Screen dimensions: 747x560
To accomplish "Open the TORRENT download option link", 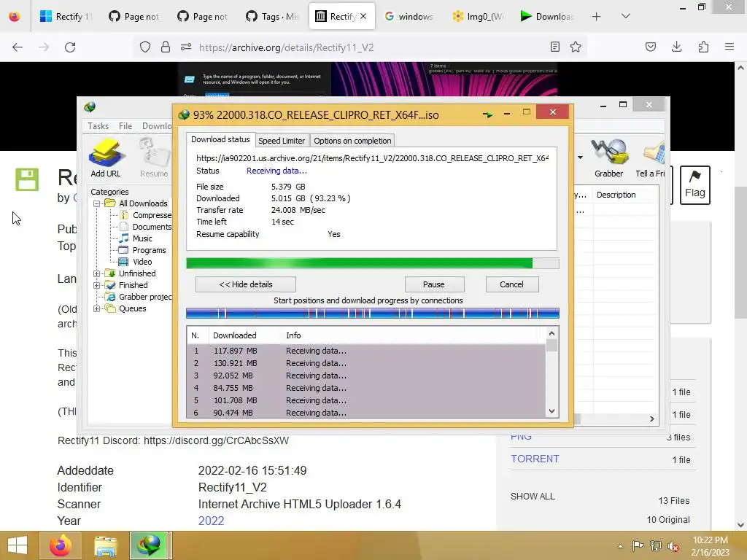I will pos(535,459).
